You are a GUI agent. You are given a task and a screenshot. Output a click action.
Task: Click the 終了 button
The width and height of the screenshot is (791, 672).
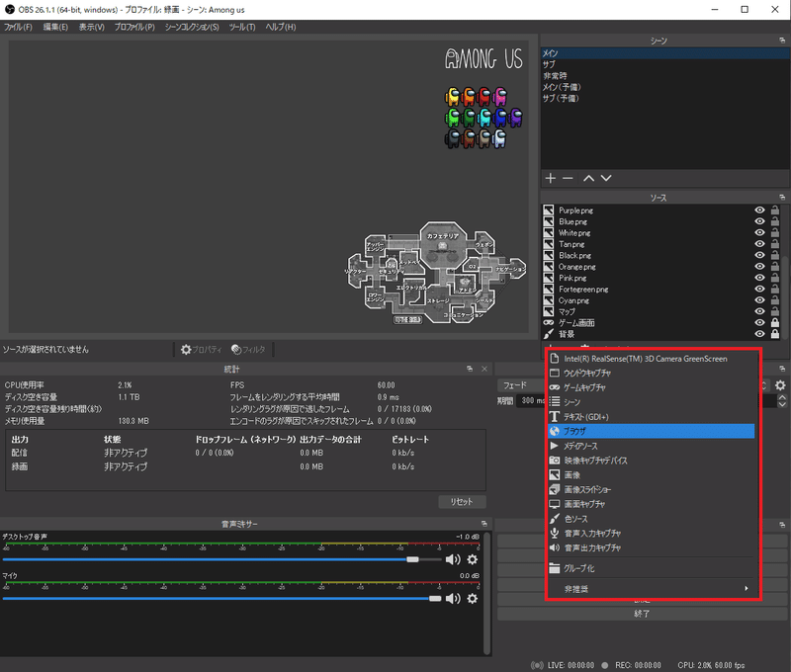click(642, 614)
